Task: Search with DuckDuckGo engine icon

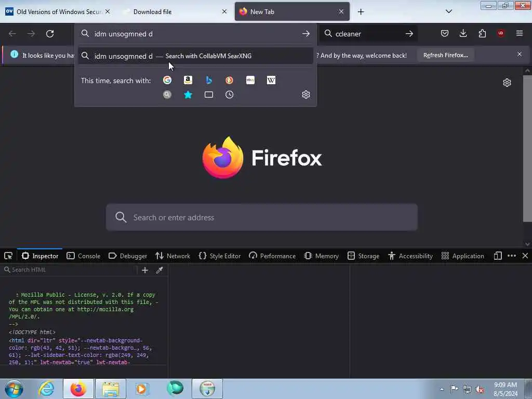Action: (x=229, y=80)
